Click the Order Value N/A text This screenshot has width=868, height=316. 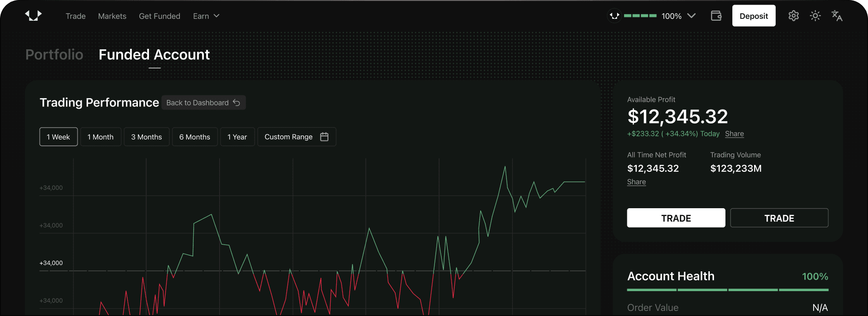point(820,308)
